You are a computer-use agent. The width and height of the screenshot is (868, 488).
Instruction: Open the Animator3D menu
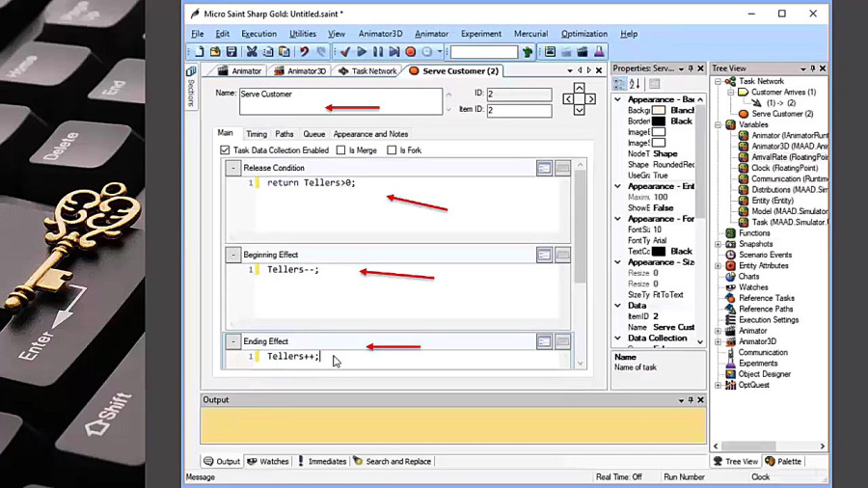click(380, 34)
